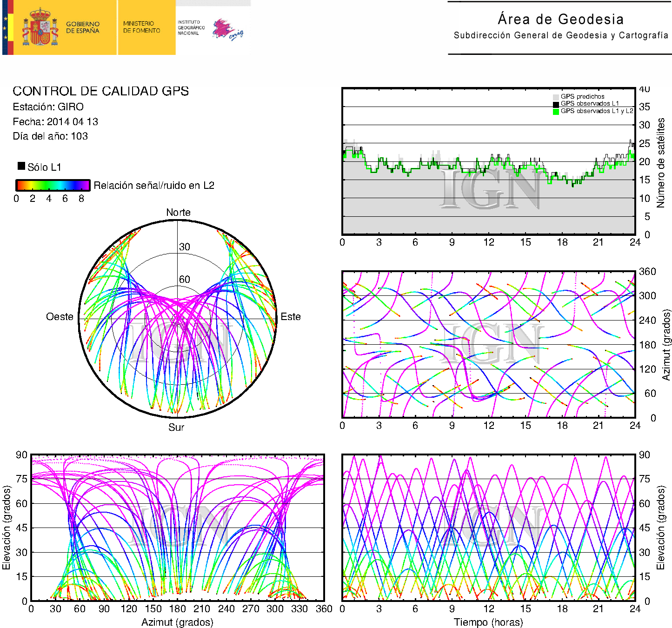Click the IGN watermark in the azimuth-time chart
The width and height of the screenshot is (672, 628).
(491, 345)
